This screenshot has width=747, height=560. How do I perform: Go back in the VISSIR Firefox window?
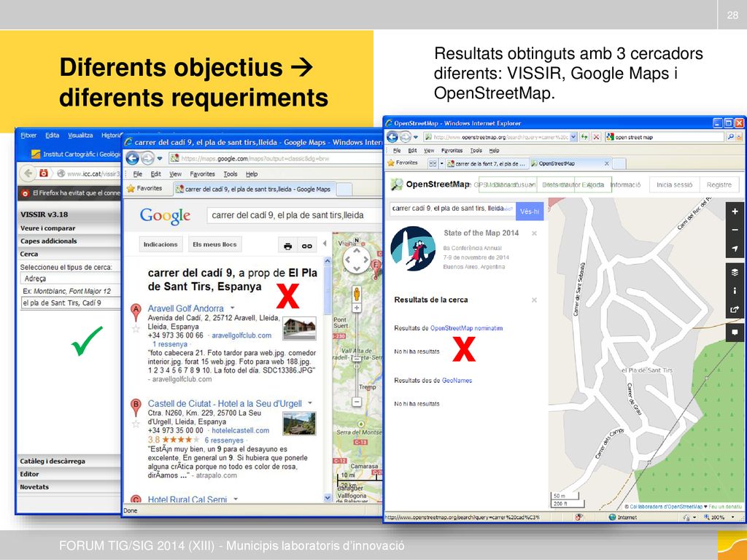point(28,174)
